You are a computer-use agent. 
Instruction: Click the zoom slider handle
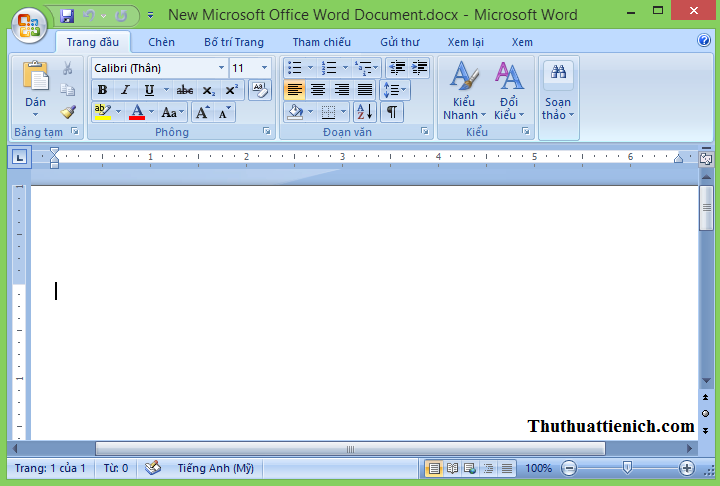pyautogui.click(x=627, y=468)
